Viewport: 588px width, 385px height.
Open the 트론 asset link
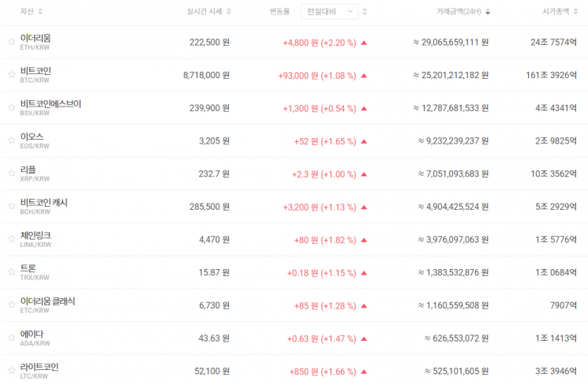28,268
